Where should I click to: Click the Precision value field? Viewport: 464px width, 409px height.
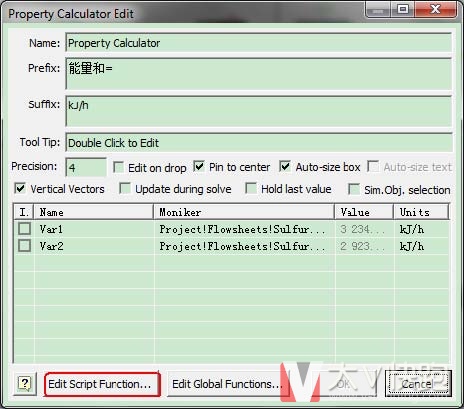pos(86,167)
